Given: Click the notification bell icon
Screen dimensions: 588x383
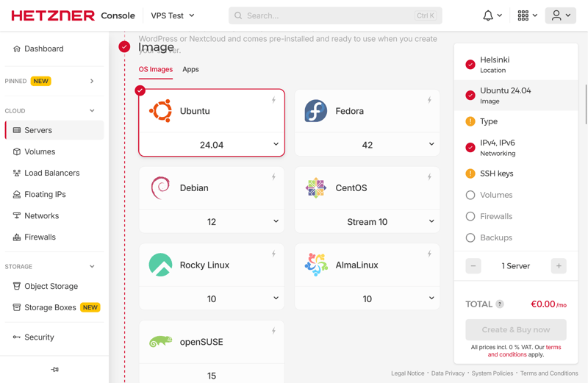Looking at the screenshot, I should (x=488, y=15).
